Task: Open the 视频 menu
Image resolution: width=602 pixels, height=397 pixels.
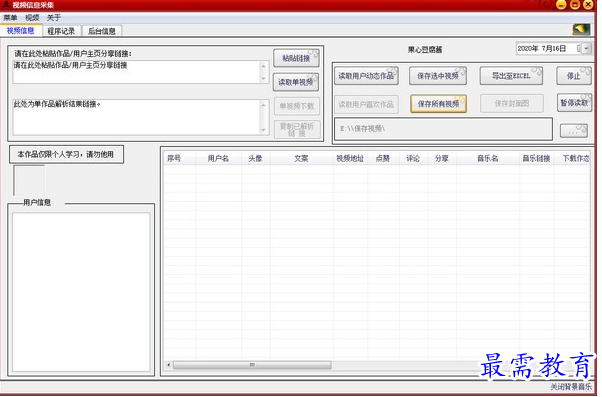Action: 32,18
